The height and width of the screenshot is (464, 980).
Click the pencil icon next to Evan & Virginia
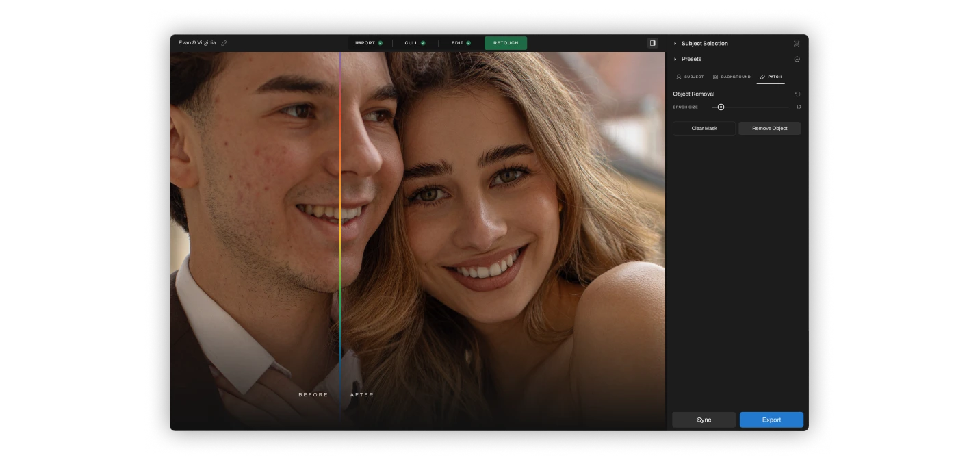pyautogui.click(x=224, y=43)
